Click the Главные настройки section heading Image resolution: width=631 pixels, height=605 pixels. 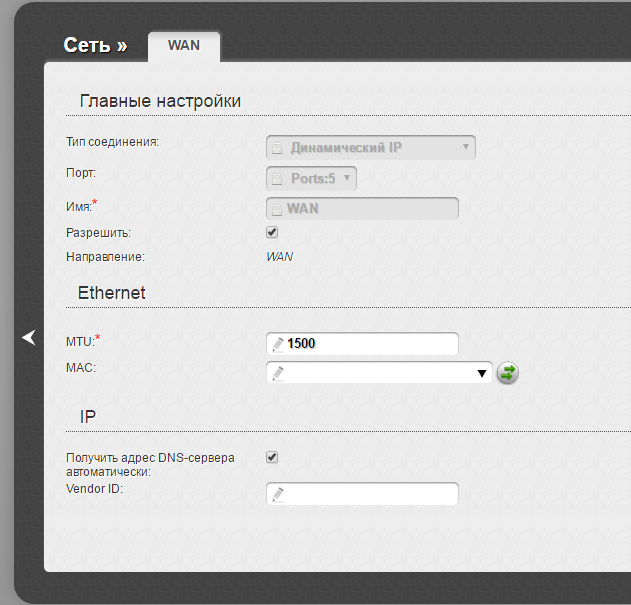click(x=160, y=101)
